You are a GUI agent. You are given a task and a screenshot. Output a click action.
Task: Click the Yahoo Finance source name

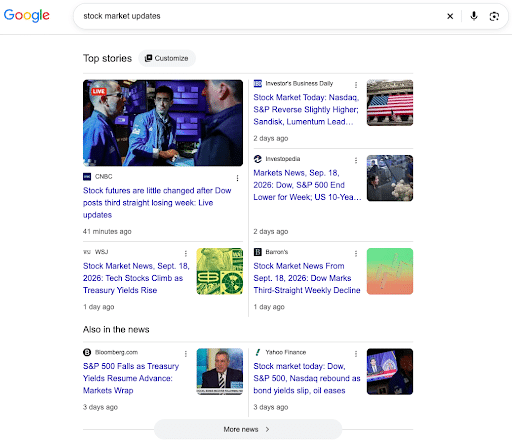286,352
